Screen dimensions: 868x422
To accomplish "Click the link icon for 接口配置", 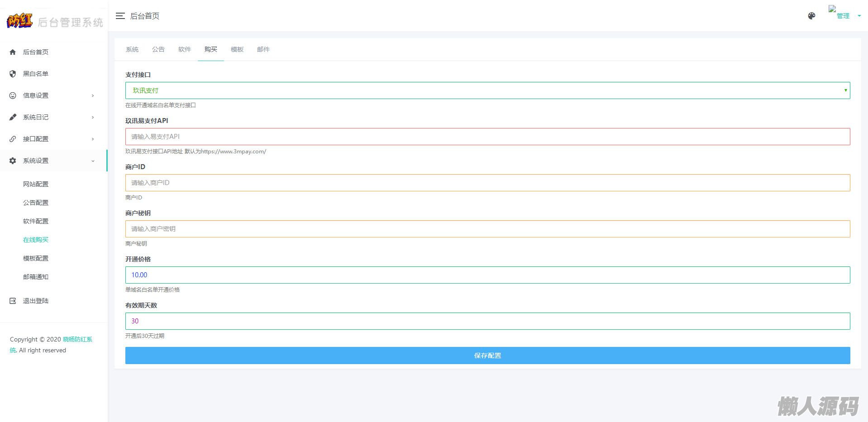I will (x=13, y=139).
